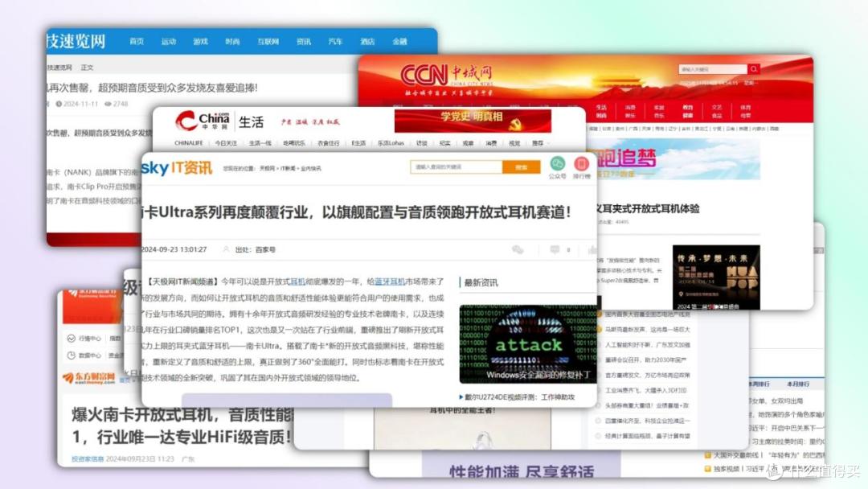Click the date 2024-09-23 13:01:27

click(x=174, y=250)
